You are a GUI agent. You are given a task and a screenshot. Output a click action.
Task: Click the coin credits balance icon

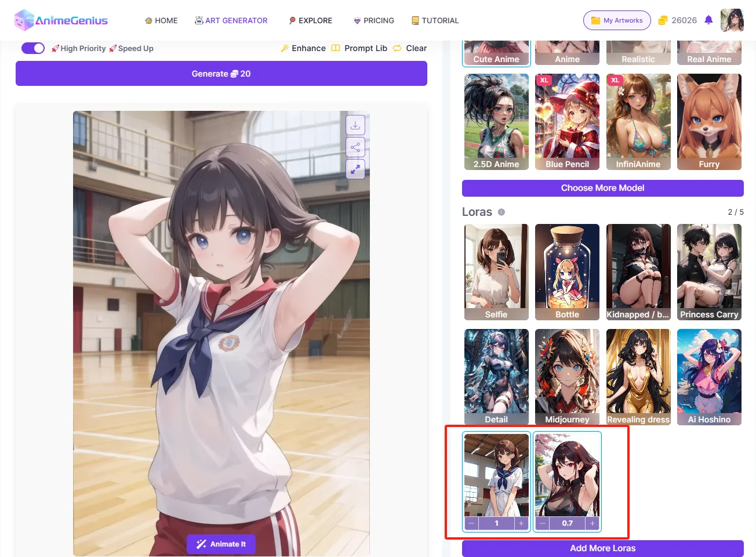tap(663, 20)
